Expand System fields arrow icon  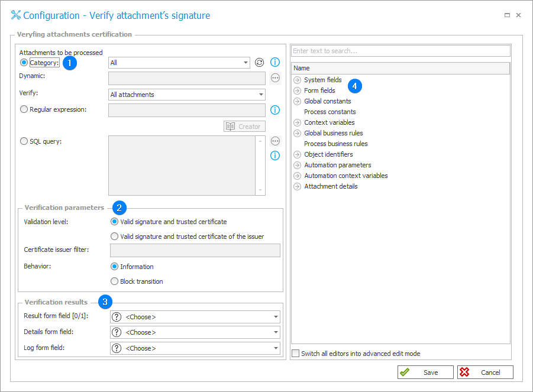coord(298,80)
